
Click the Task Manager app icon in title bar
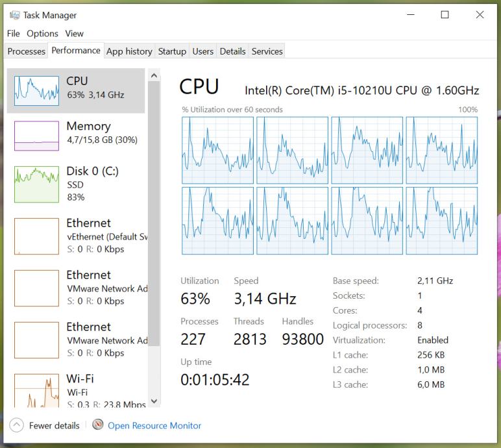click(x=14, y=15)
